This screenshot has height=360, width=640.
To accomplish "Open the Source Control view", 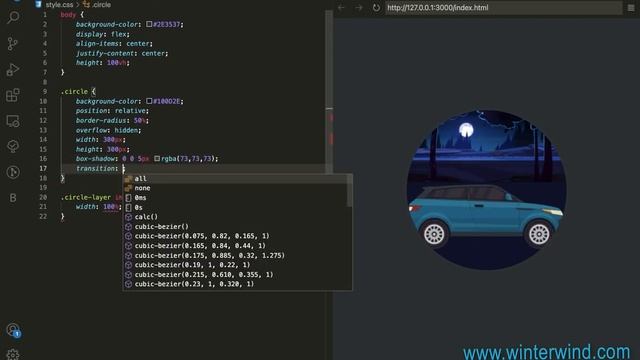I will coord(13,43).
